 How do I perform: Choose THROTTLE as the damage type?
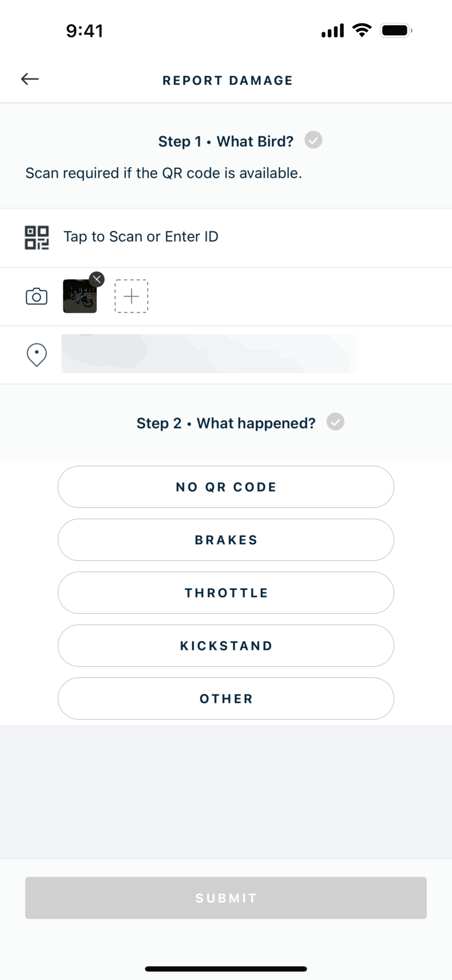(226, 593)
